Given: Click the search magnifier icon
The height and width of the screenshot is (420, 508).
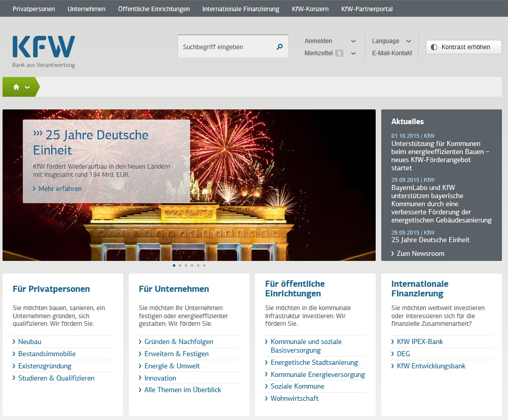Looking at the screenshot, I should (x=279, y=46).
